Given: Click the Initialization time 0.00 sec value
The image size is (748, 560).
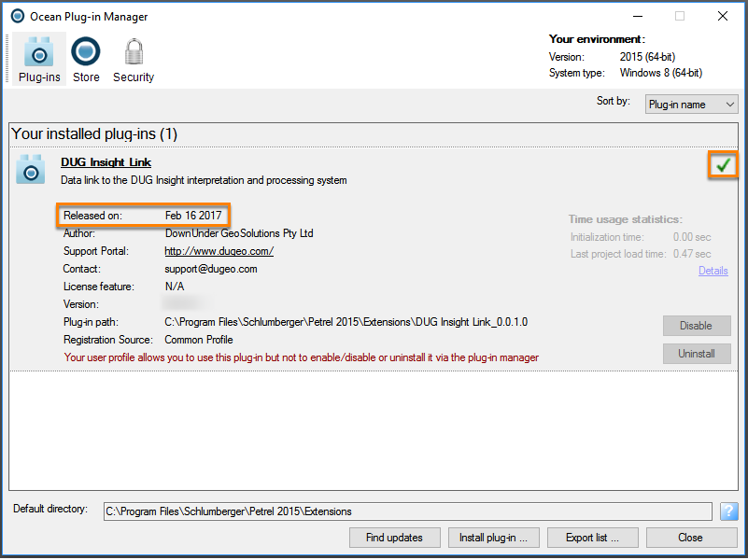Looking at the screenshot, I should (x=692, y=237).
